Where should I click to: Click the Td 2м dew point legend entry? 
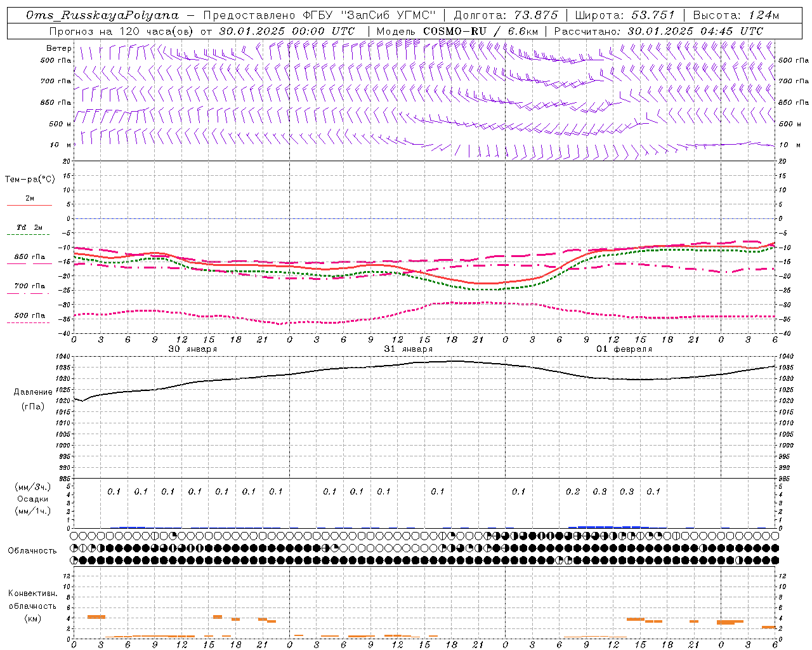coord(29,230)
